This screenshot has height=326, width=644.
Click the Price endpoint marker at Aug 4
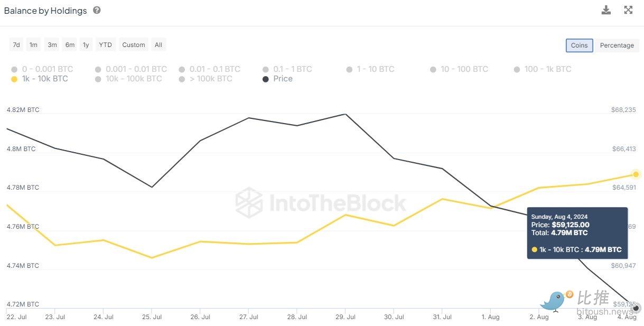pyautogui.click(x=636, y=308)
